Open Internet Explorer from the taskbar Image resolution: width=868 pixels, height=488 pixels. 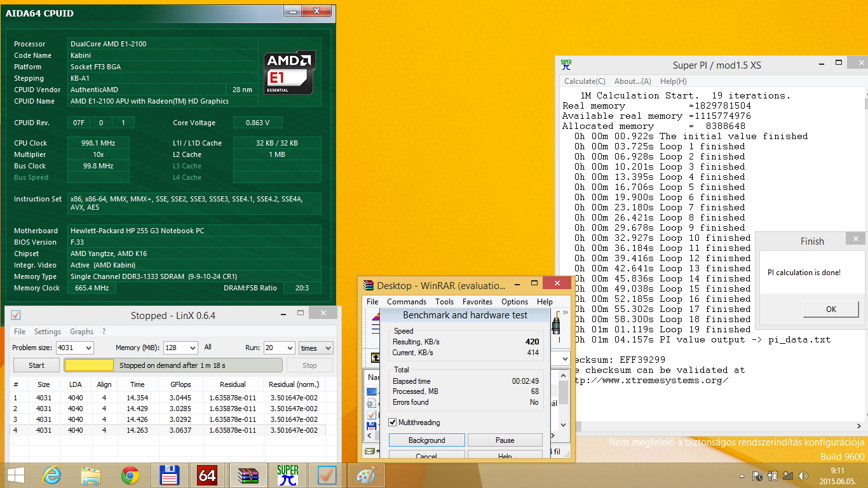point(51,475)
